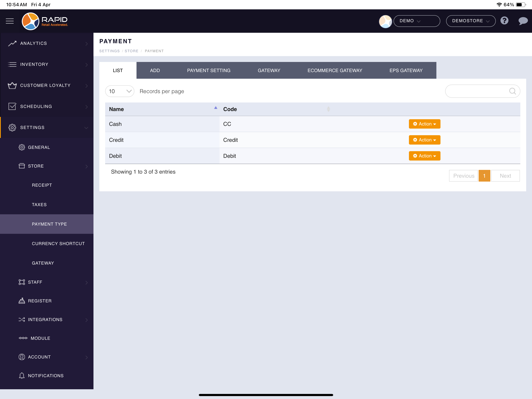Click the Analytics chart icon
The width and height of the screenshot is (532, 399).
[x=12, y=43]
